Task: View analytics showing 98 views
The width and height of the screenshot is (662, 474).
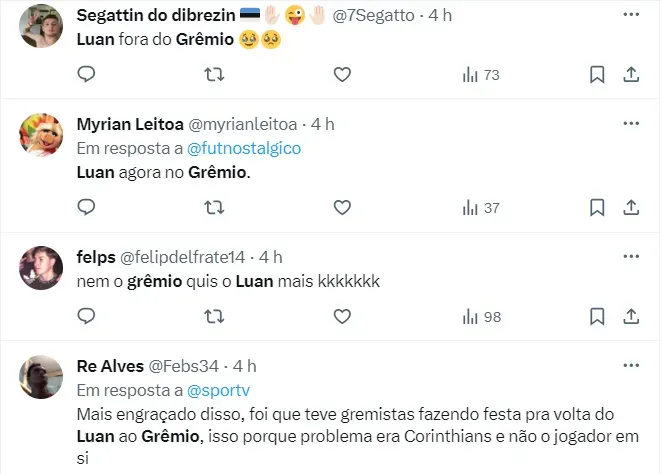Action: [x=480, y=317]
